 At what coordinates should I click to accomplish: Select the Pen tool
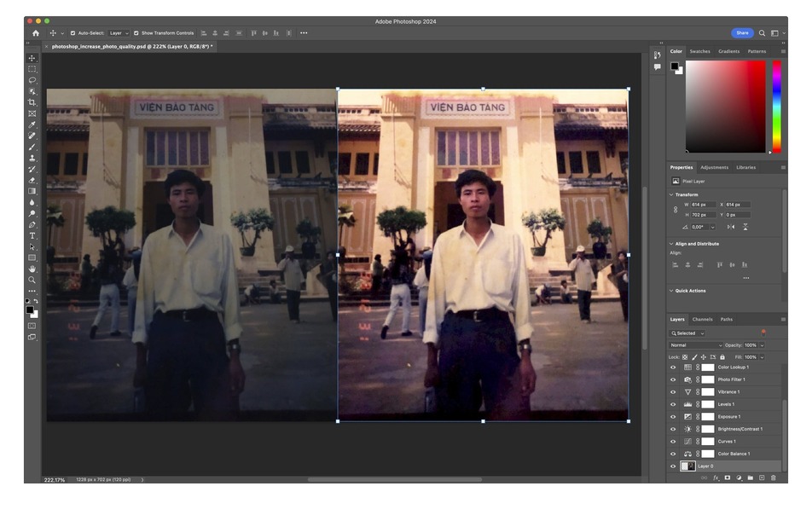point(32,224)
